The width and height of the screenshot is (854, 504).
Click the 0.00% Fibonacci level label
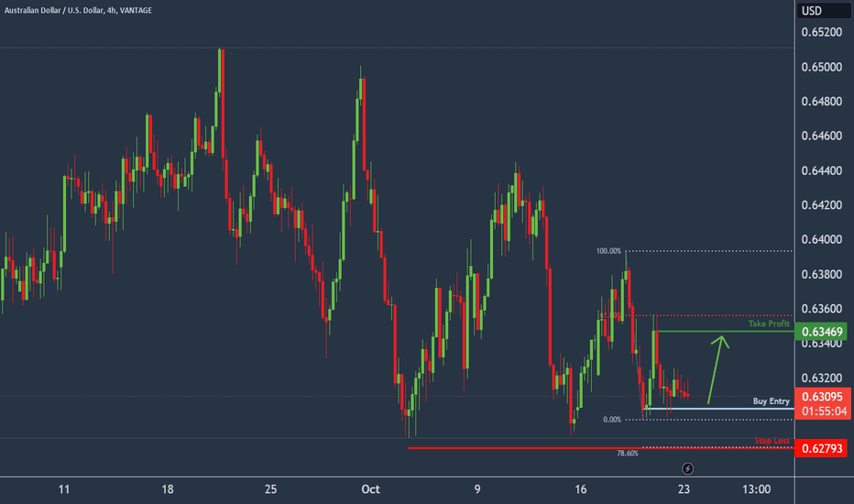[611, 420]
